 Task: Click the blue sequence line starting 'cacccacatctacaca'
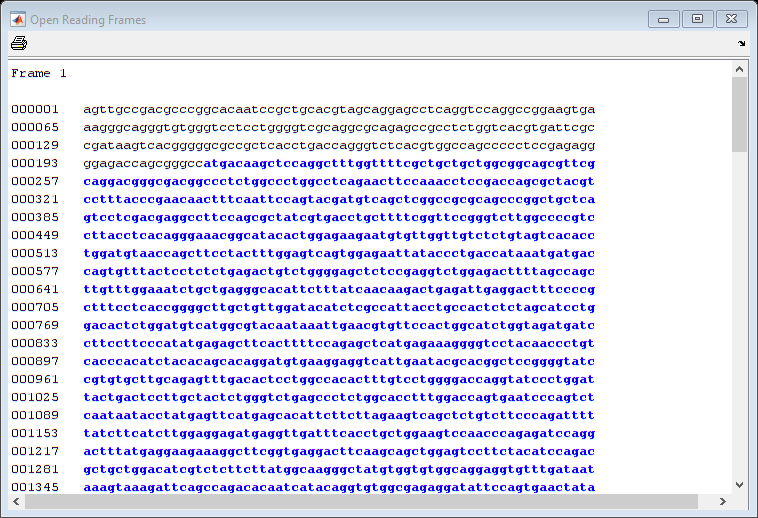(x=339, y=361)
